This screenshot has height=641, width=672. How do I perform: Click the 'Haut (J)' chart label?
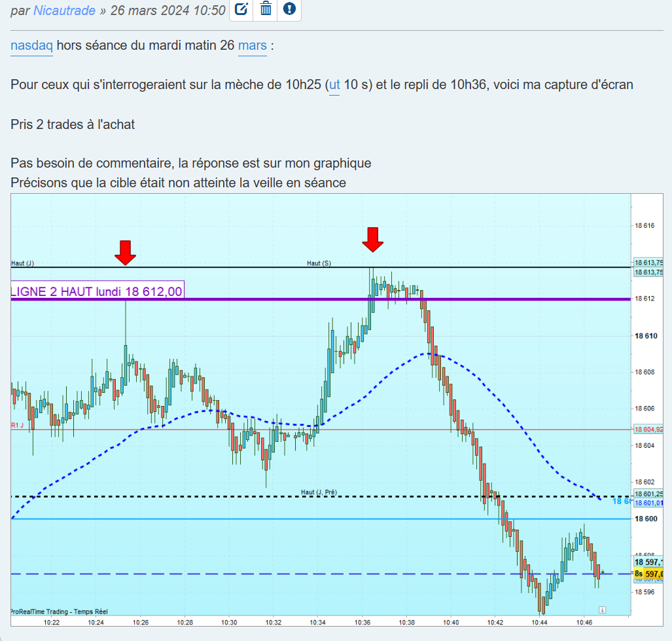coord(22,263)
